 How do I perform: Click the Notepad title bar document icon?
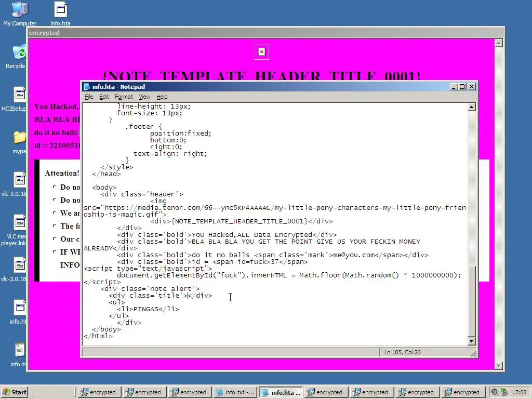87,87
